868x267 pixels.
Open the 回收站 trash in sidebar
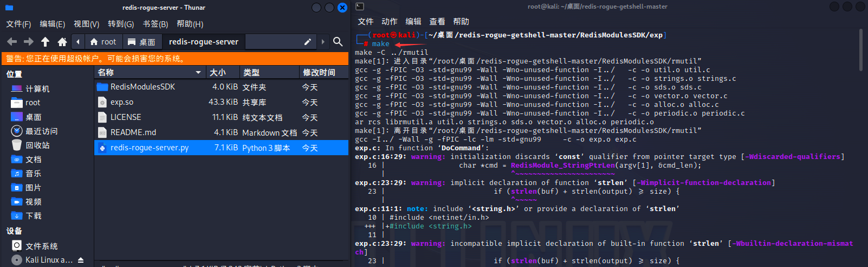pos(37,145)
